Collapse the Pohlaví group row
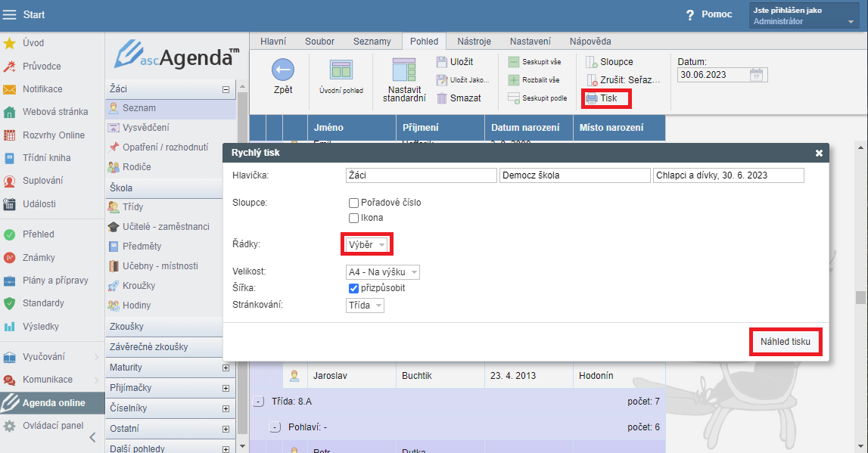 click(275, 427)
